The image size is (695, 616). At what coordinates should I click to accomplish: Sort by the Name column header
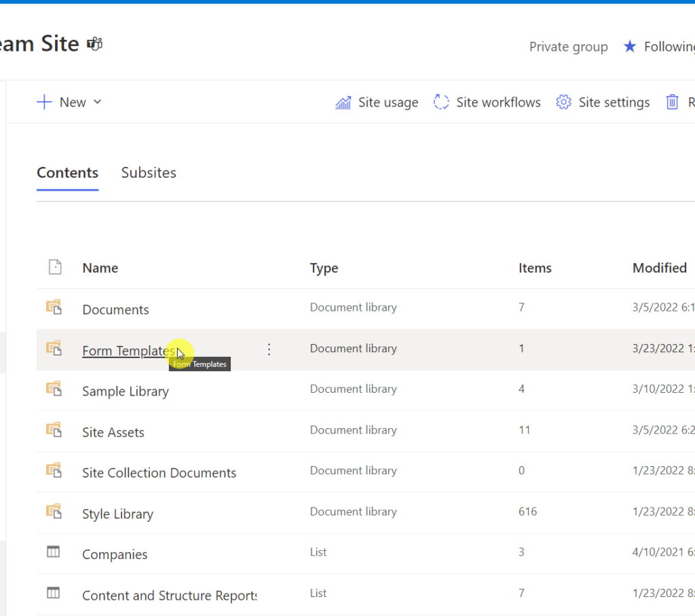(x=100, y=268)
